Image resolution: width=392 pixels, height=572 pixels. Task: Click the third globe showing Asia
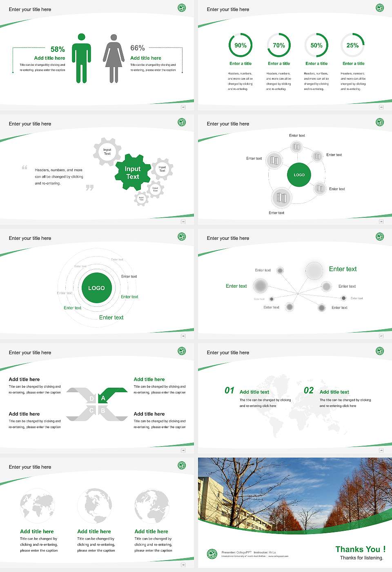151,506
